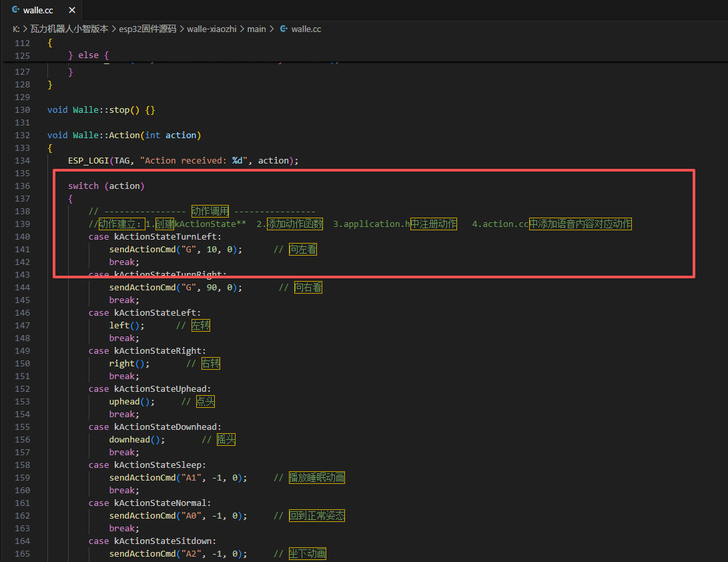Click 'sendActionCmd("G", 90, 0);'
Image resolution: width=728 pixels, height=562 pixels.
coord(175,288)
